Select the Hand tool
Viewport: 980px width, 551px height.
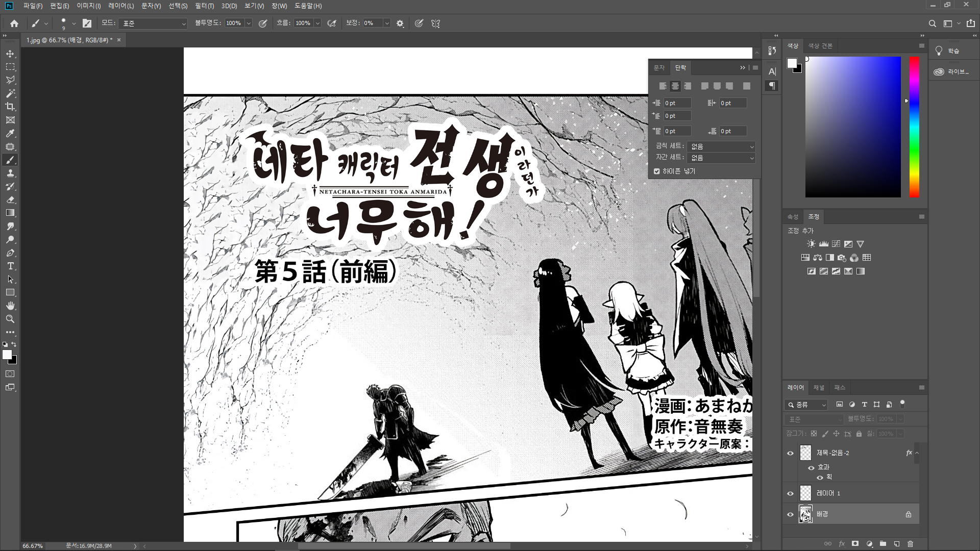coord(10,306)
